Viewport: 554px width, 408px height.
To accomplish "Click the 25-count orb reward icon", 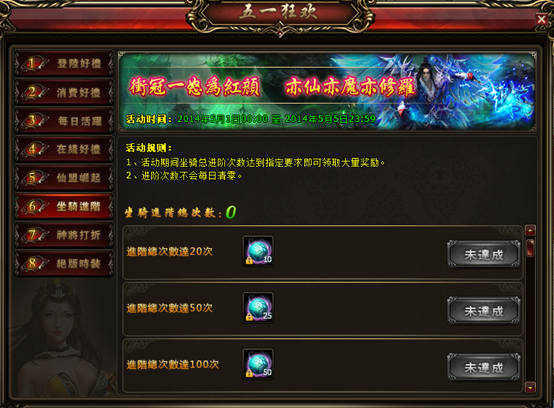I will pyautogui.click(x=258, y=308).
